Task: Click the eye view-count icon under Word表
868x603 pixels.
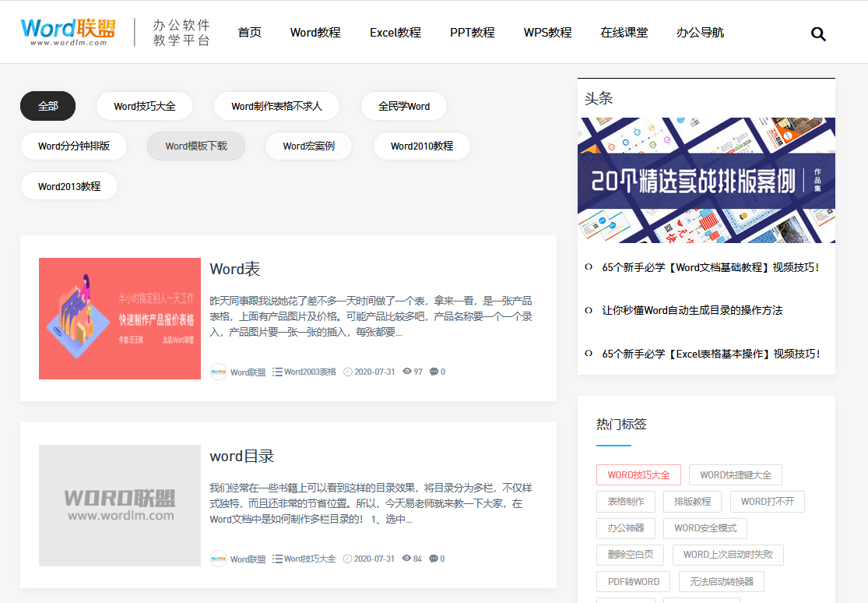Action: tap(406, 372)
